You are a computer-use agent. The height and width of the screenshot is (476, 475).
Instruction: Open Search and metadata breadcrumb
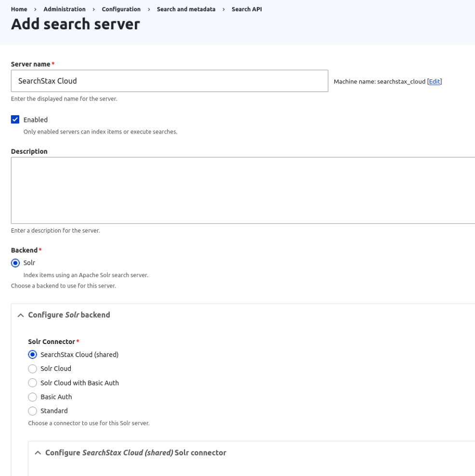click(x=186, y=9)
